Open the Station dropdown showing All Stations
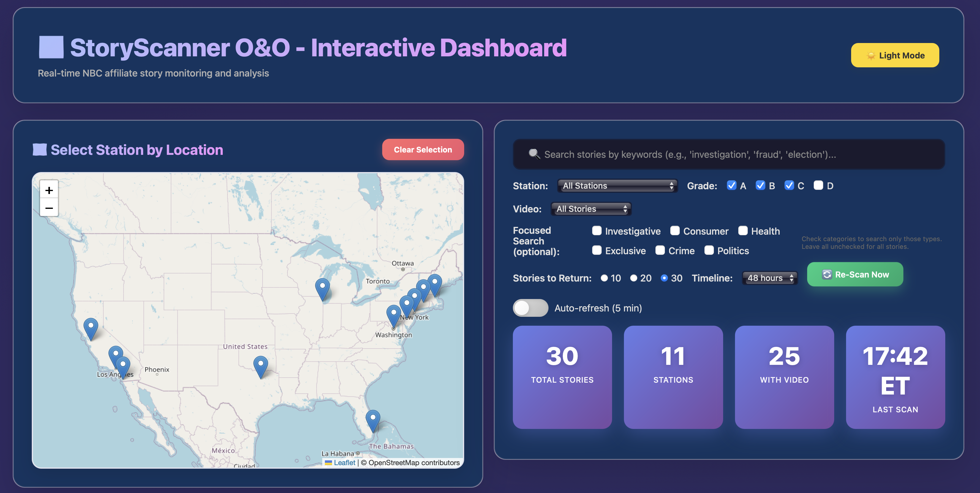Screen dimensions: 980x493 [x=617, y=185]
